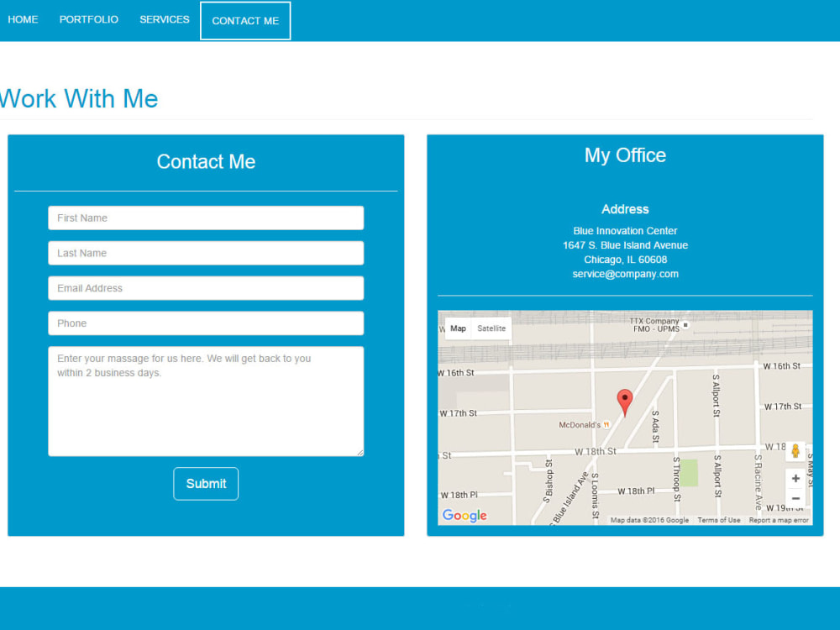
Task: Click the Address subheading
Action: tap(625, 209)
